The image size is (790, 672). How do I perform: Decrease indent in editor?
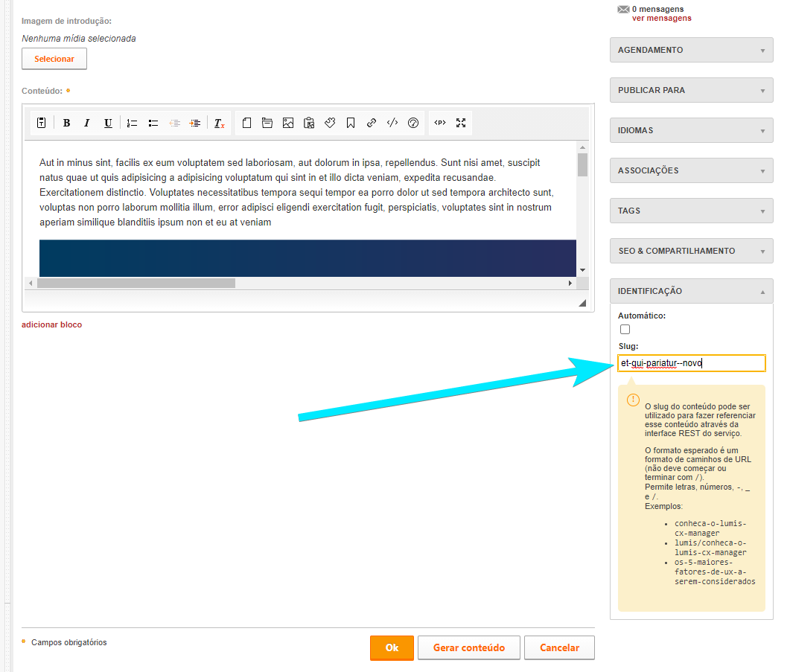click(174, 123)
